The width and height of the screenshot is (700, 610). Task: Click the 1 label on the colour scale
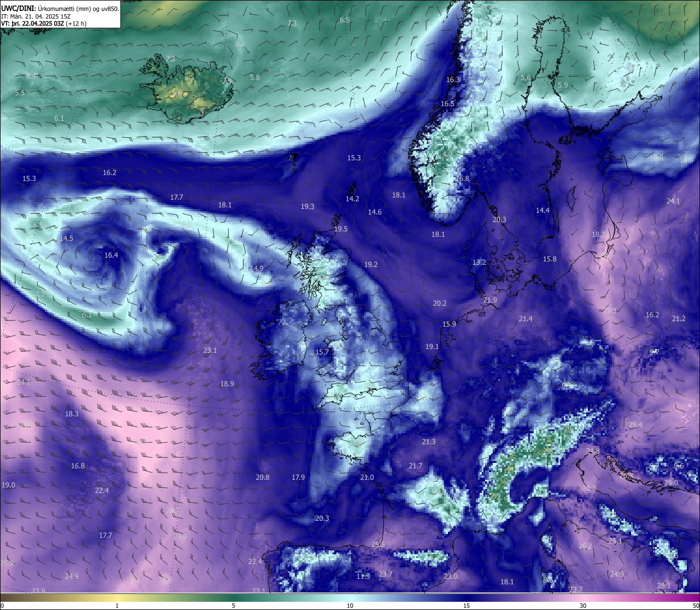(x=117, y=606)
